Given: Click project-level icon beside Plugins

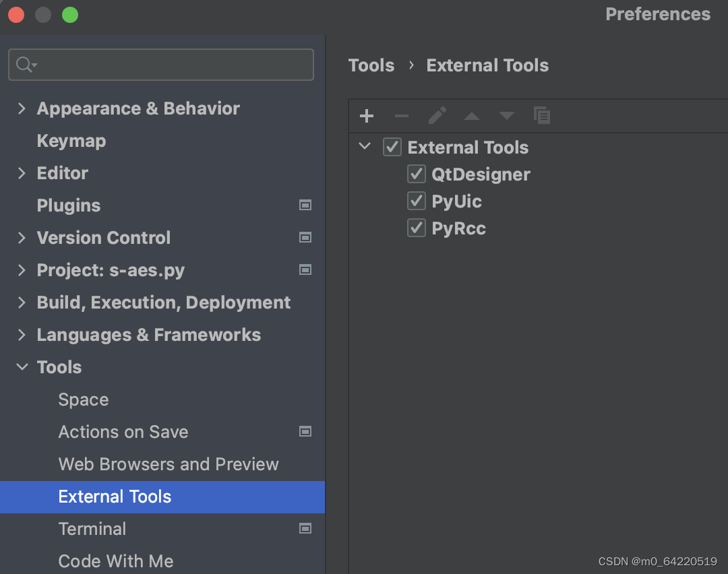Looking at the screenshot, I should click(305, 205).
